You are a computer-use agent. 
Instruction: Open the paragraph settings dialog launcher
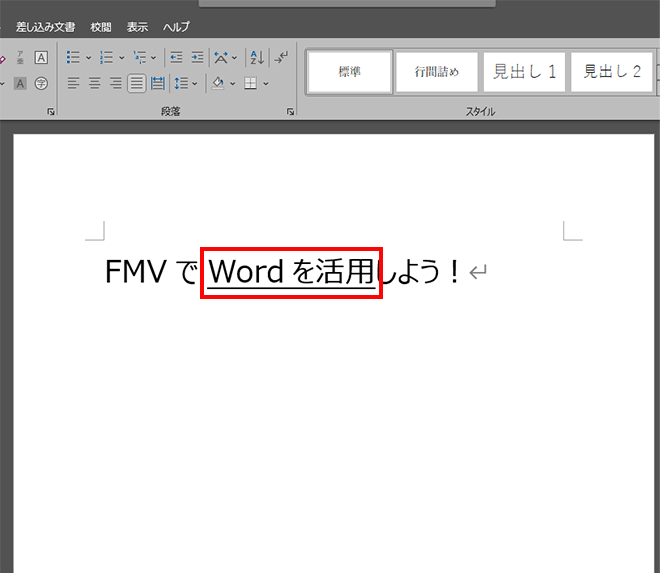(290, 112)
